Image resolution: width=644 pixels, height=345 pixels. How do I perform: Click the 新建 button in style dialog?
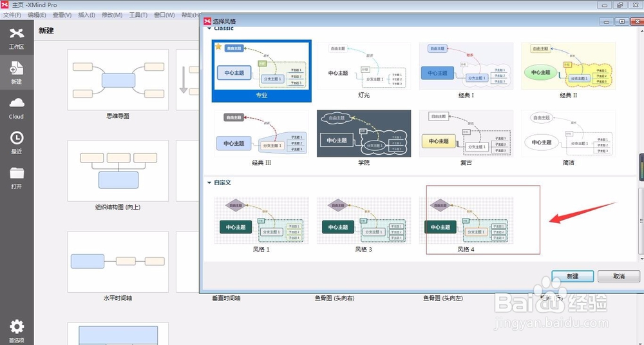573,277
